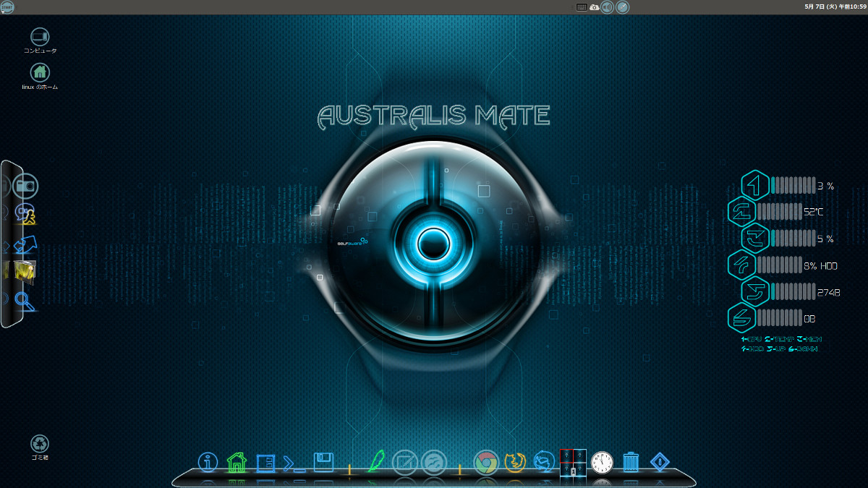The image size is (868, 488).
Task: Click the blue arrows icon in side dock
Action: point(25,244)
